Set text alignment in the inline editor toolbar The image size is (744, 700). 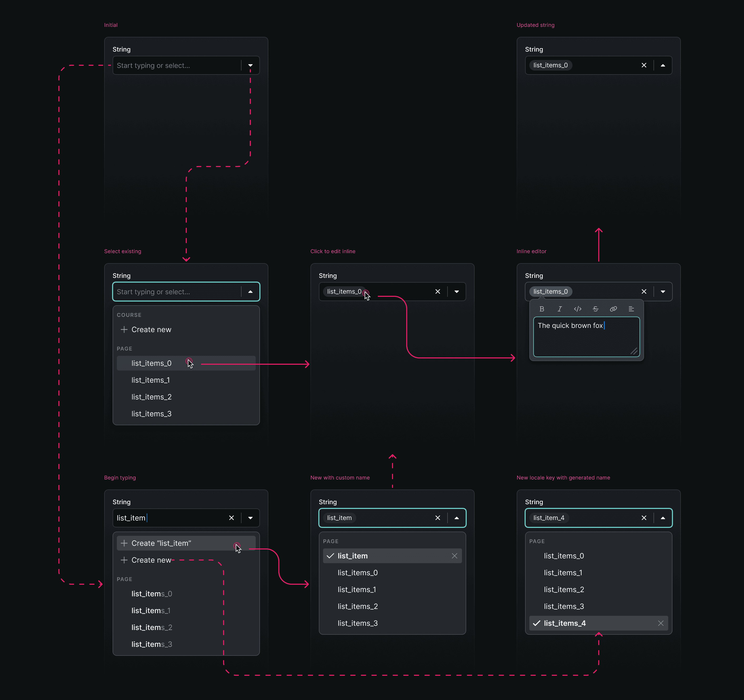(631, 309)
